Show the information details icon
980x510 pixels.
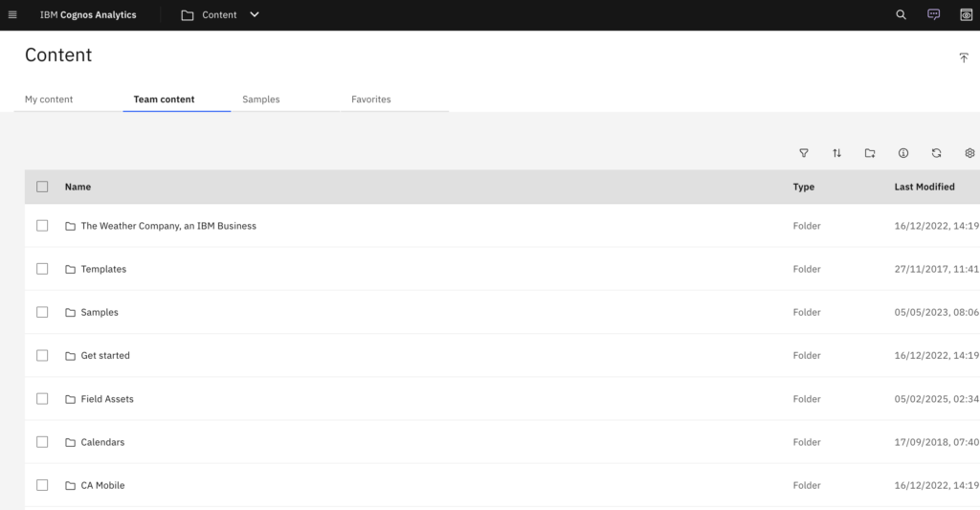903,153
